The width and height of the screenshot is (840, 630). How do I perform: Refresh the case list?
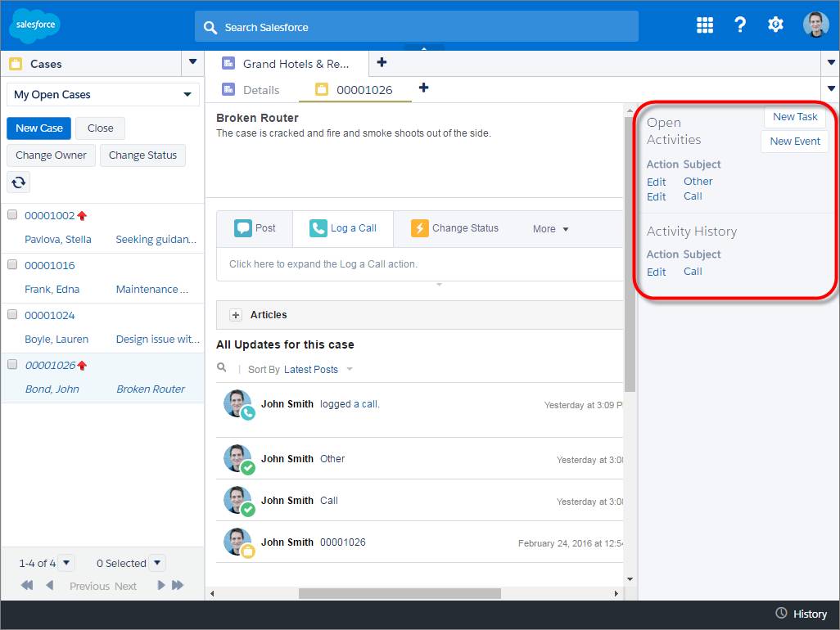coord(19,182)
